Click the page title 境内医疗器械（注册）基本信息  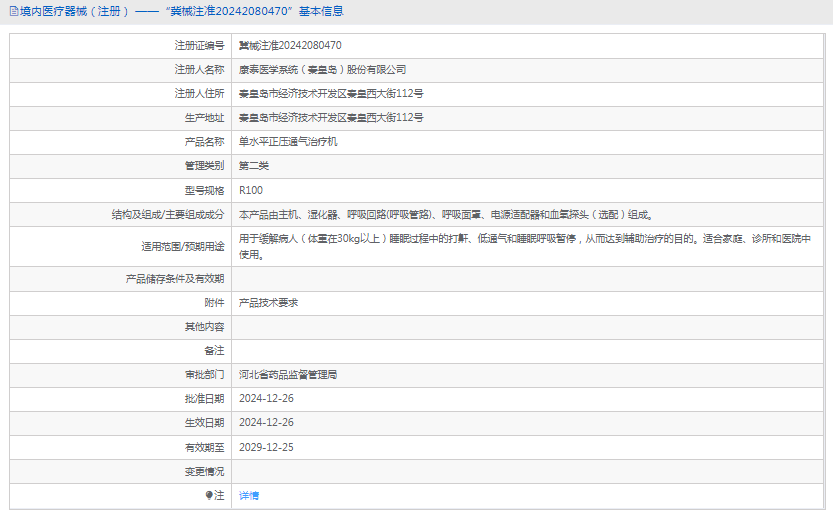[x=182, y=11]
